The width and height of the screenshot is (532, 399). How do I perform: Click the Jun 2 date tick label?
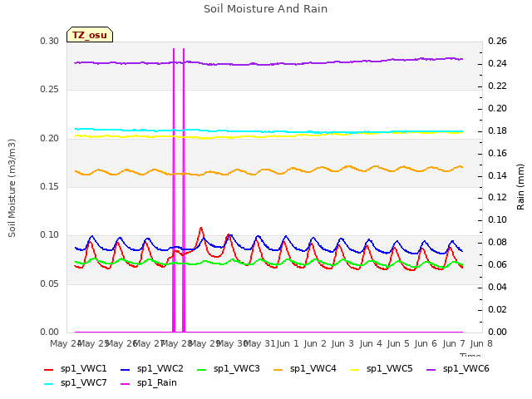click(x=315, y=343)
